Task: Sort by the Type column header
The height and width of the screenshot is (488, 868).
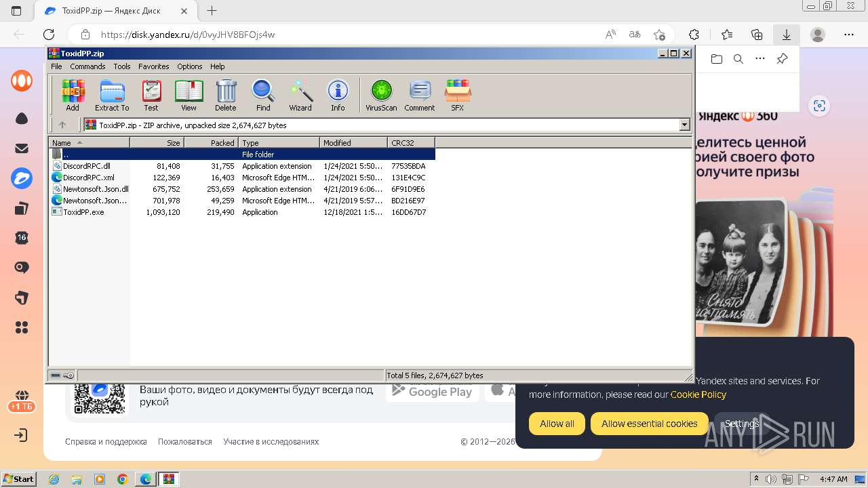Action: [x=279, y=142]
